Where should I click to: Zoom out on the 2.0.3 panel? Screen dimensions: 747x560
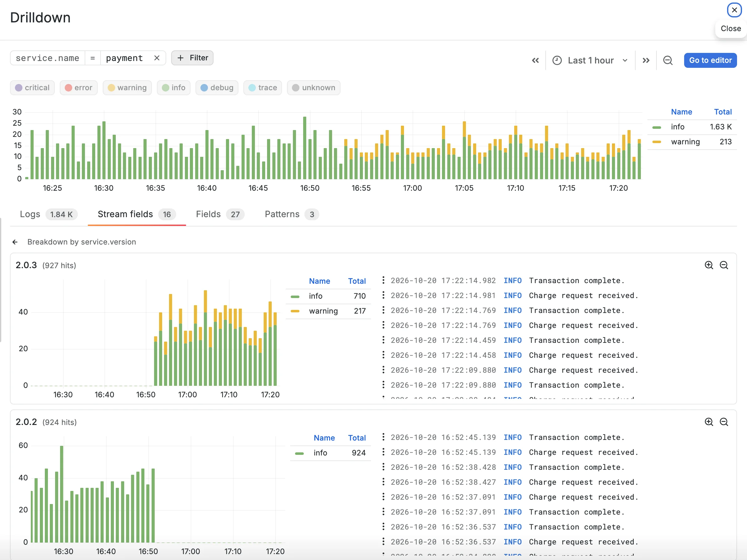pos(724,265)
